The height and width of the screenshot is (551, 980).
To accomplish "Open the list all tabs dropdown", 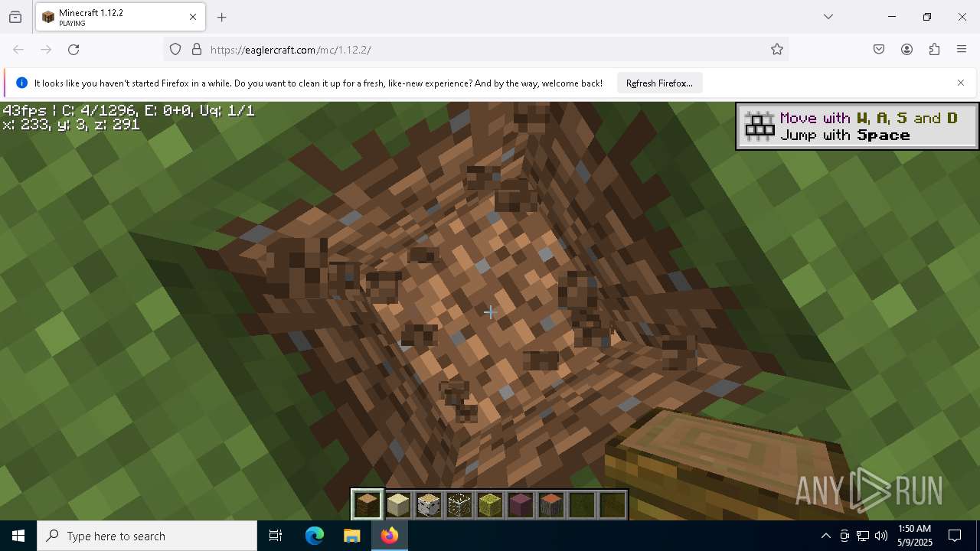I will coord(828,17).
